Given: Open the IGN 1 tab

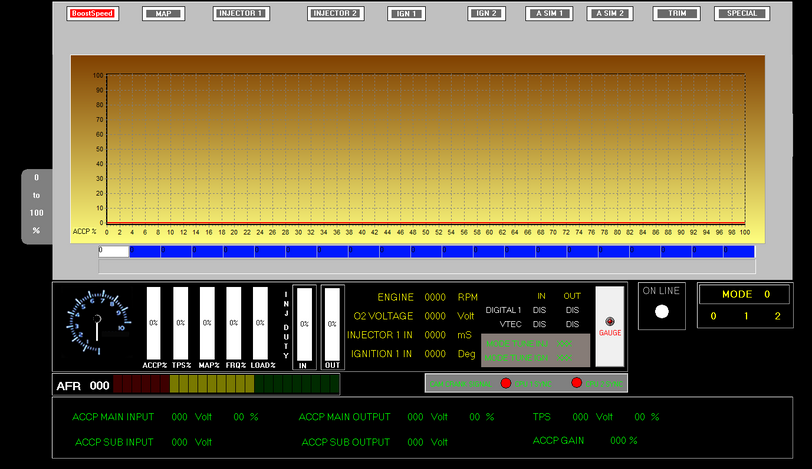Looking at the screenshot, I should (x=407, y=13).
